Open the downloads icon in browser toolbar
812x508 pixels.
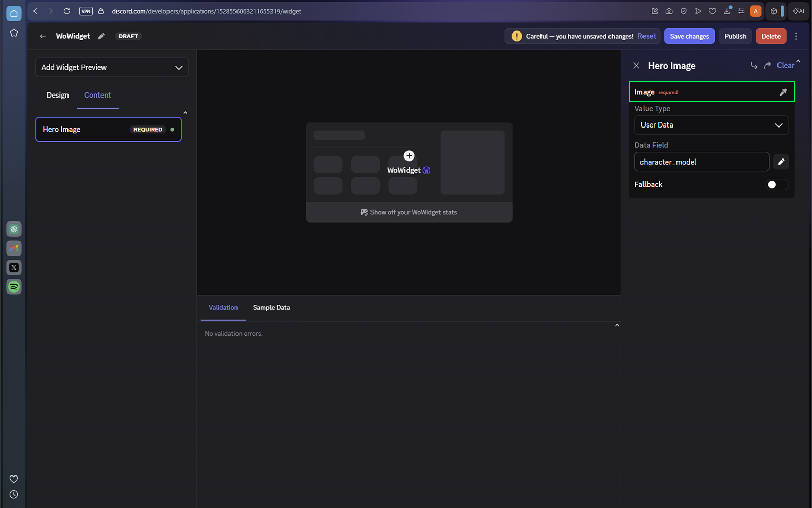(727, 11)
